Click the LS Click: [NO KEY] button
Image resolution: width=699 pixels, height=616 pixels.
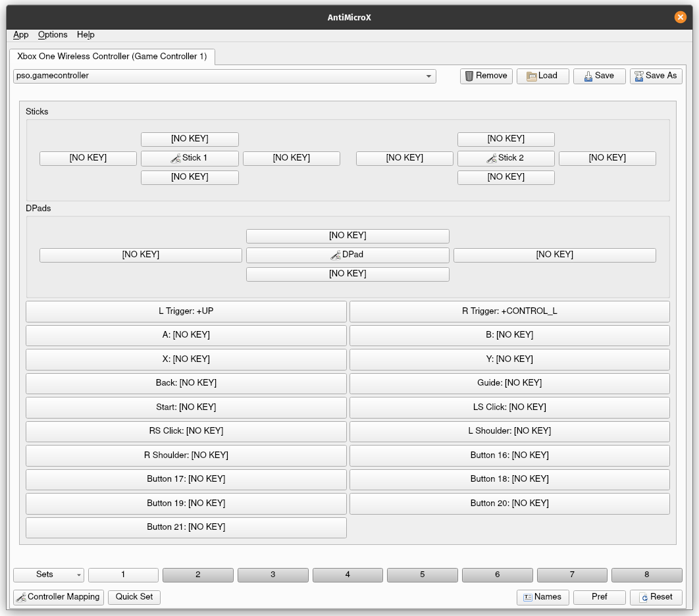tap(509, 407)
